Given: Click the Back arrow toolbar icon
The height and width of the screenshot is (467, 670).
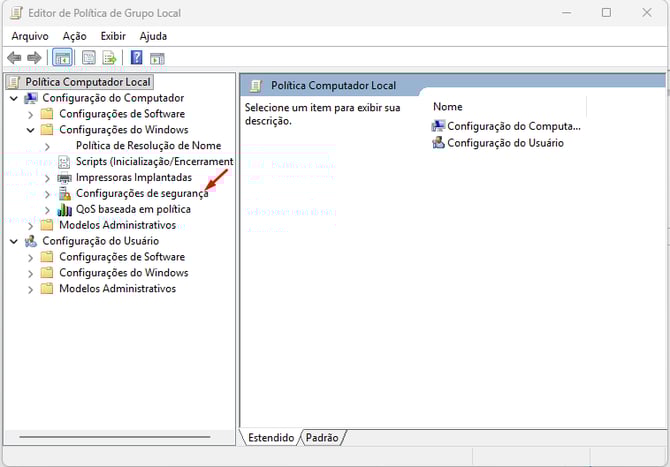Looking at the screenshot, I should 14,58.
